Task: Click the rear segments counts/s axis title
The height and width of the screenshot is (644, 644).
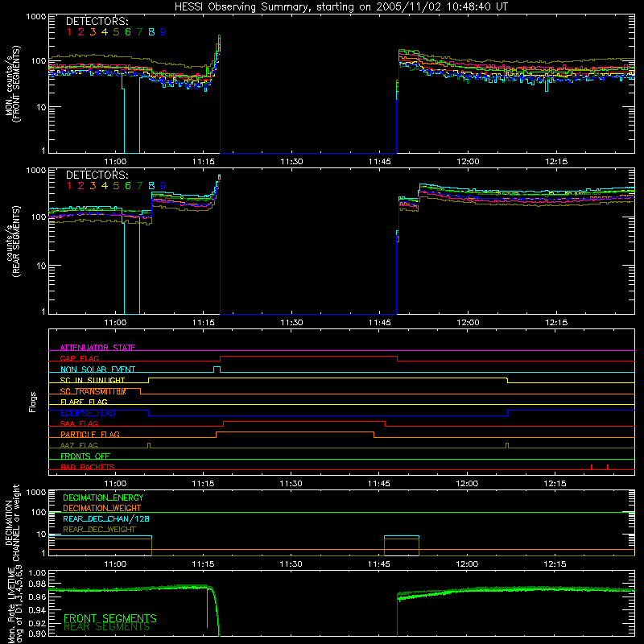Action: (12, 242)
